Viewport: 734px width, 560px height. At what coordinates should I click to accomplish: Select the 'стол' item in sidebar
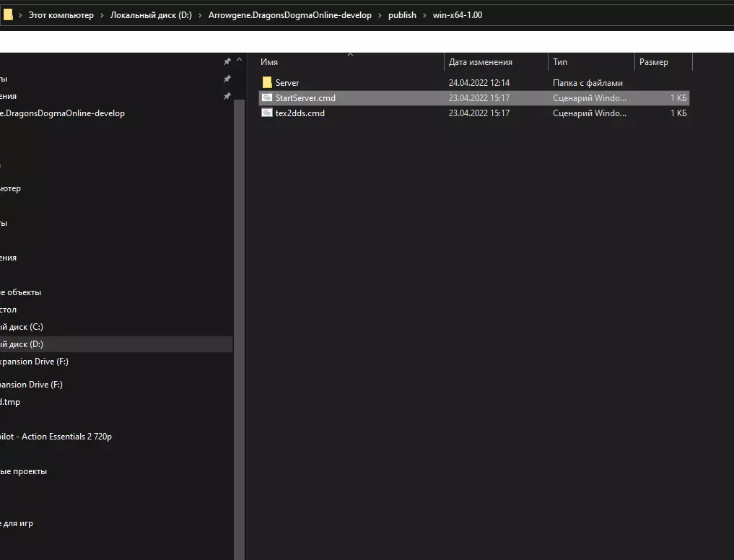click(x=9, y=310)
